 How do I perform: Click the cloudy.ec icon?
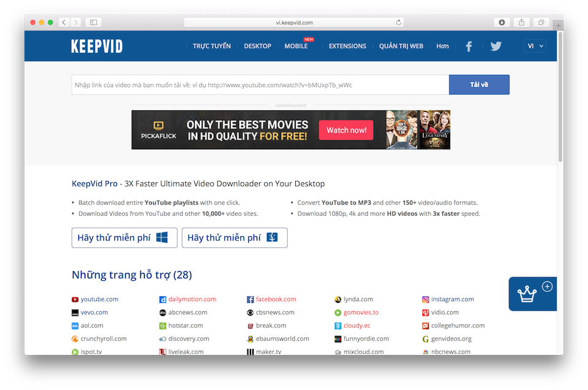pos(338,326)
